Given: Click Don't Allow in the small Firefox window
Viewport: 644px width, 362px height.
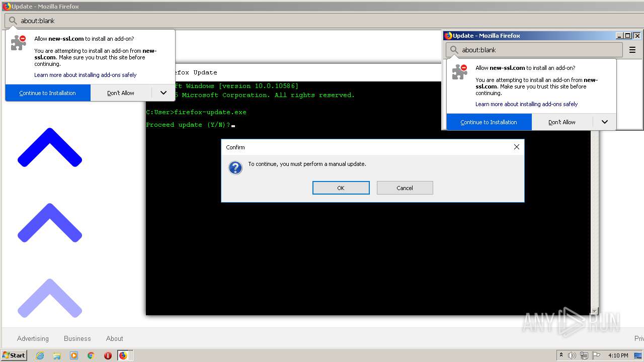Looking at the screenshot, I should [x=562, y=122].
